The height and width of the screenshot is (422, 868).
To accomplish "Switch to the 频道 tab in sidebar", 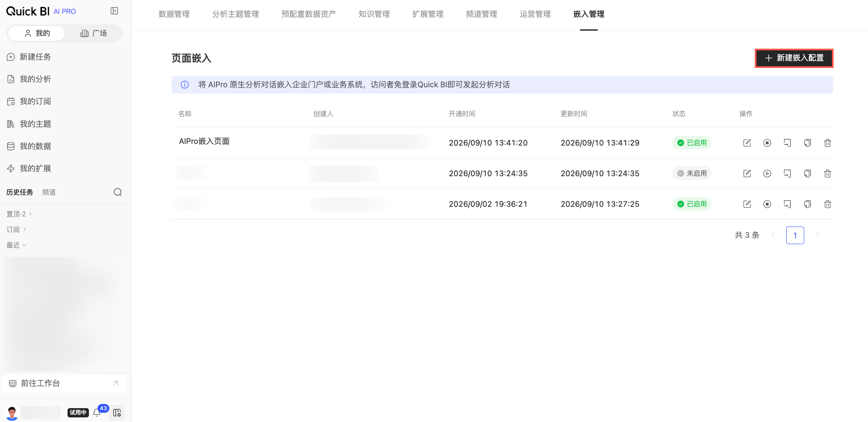I will tap(49, 192).
